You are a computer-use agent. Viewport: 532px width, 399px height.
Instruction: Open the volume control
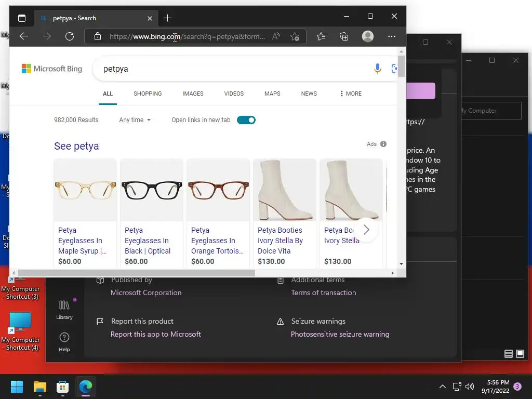tap(470, 387)
